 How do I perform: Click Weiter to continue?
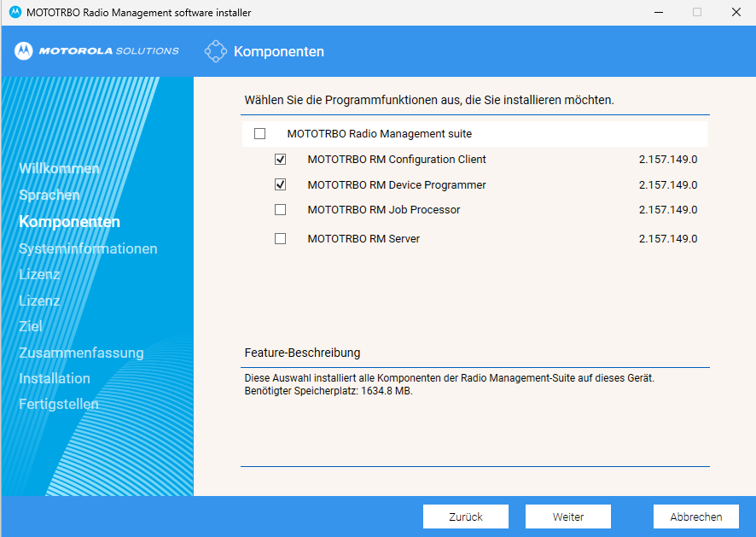pos(568,517)
